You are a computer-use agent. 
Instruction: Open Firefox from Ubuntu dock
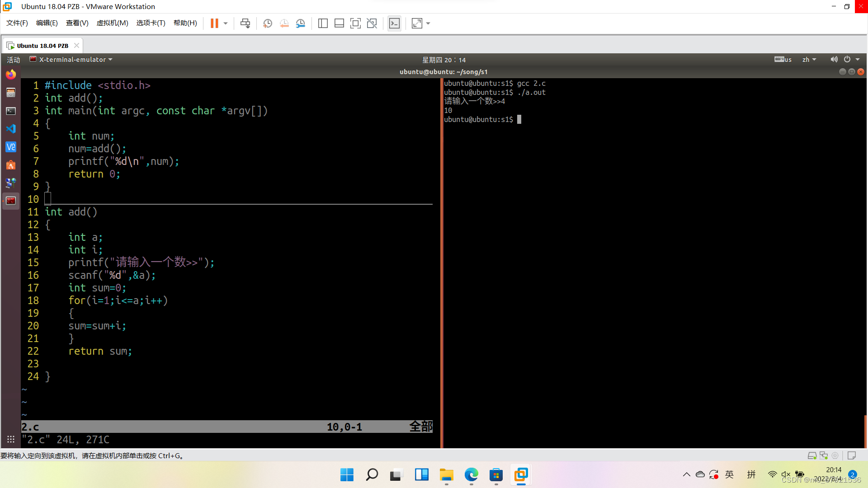(11, 74)
